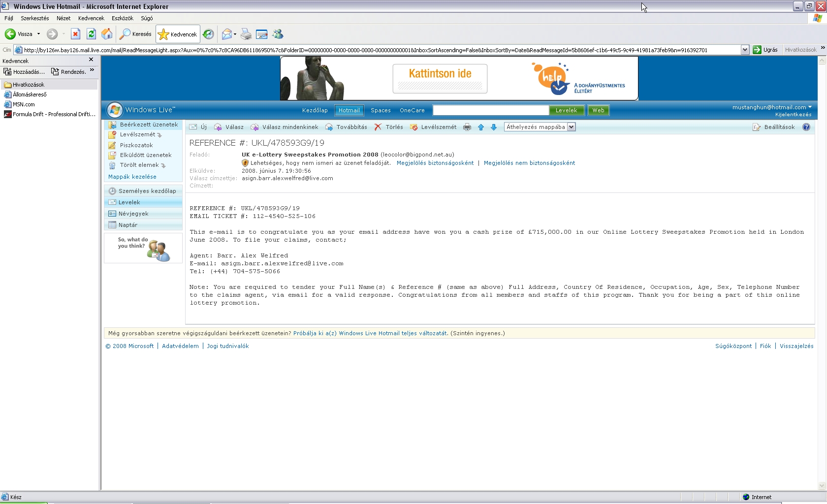Go to the next message with down arrow

[x=494, y=127]
